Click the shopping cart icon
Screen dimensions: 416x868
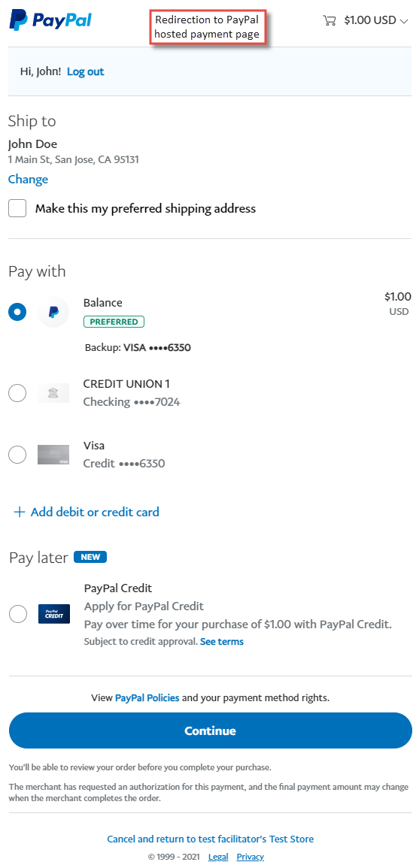(x=329, y=20)
